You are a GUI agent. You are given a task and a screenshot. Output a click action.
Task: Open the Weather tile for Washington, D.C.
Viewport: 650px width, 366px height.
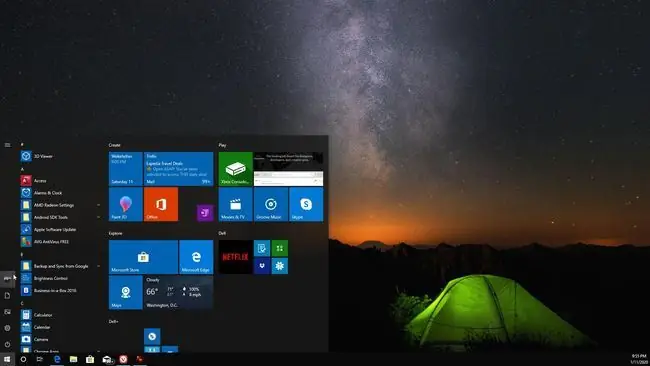(x=179, y=292)
